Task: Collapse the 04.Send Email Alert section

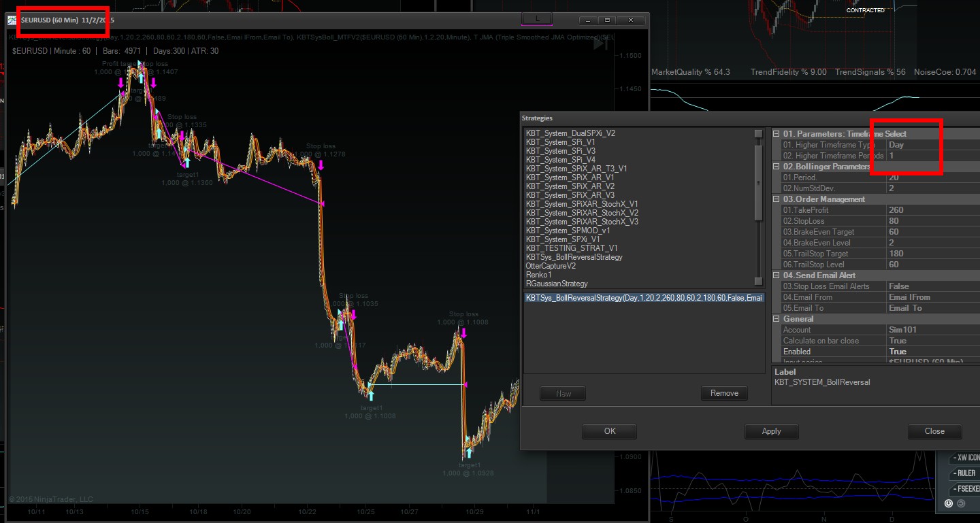Action: pyautogui.click(x=777, y=275)
